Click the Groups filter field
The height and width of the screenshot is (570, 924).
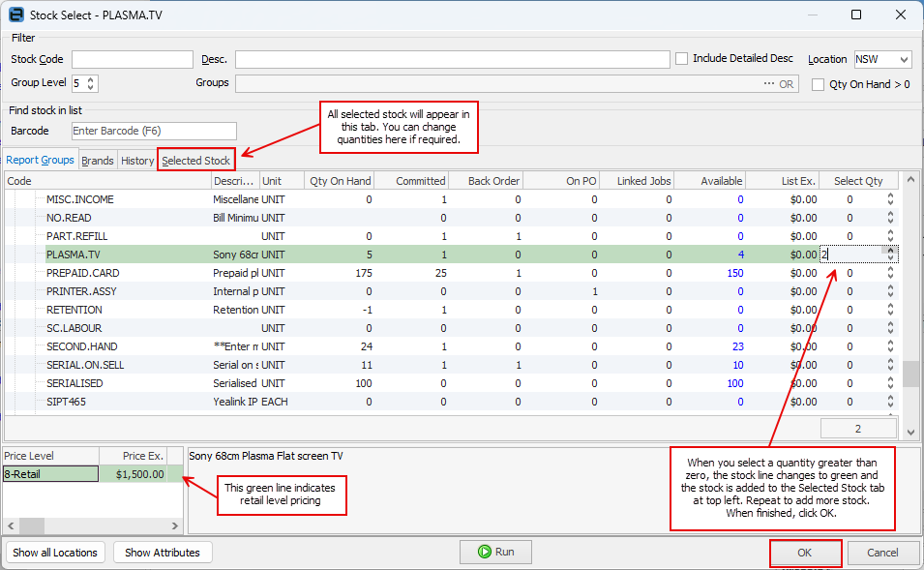517,83
